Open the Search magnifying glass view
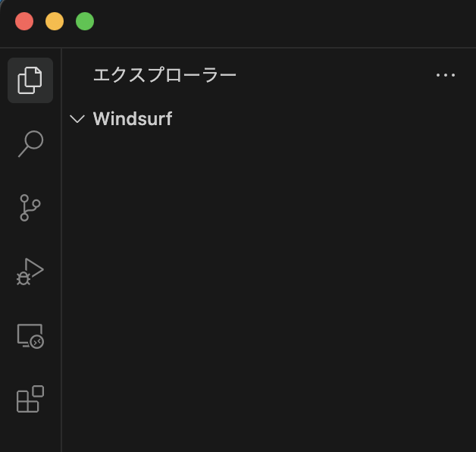The image size is (476, 452). (30, 144)
